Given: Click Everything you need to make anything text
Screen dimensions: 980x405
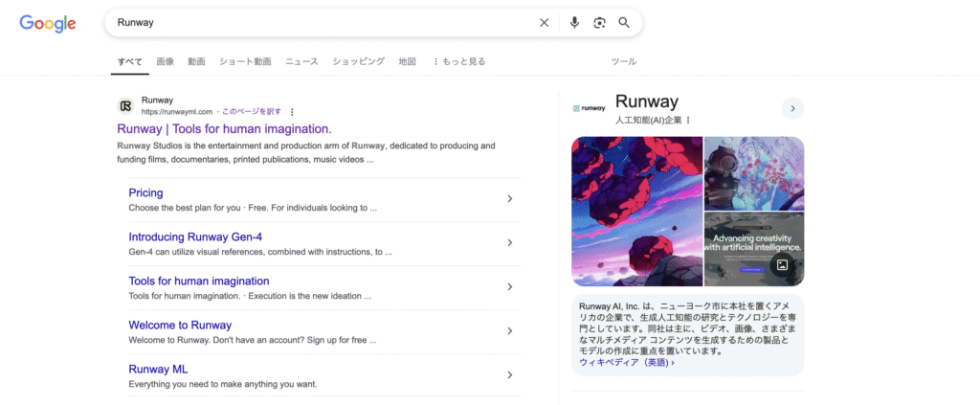Looking at the screenshot, I should (x=223, y=384).
